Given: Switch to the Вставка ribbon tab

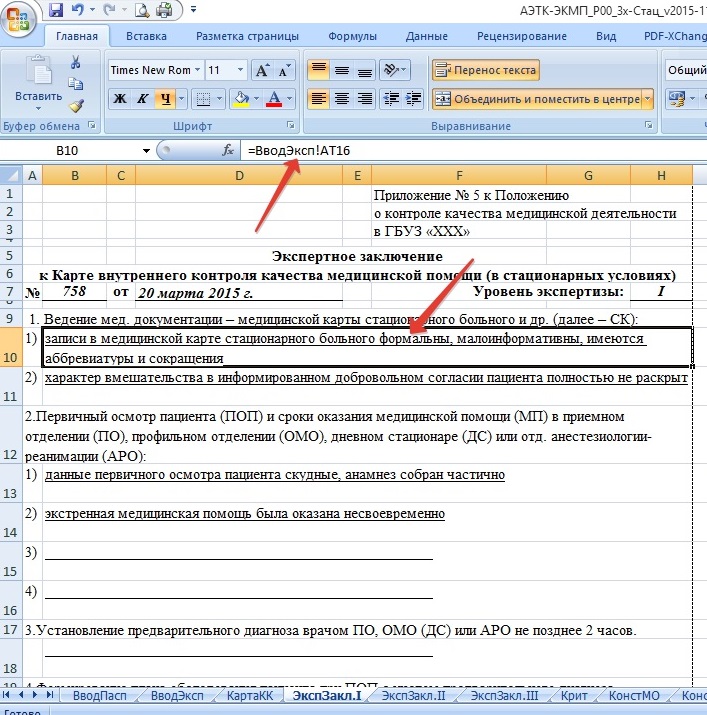Looking at the screenshot, I should [146, 36].
